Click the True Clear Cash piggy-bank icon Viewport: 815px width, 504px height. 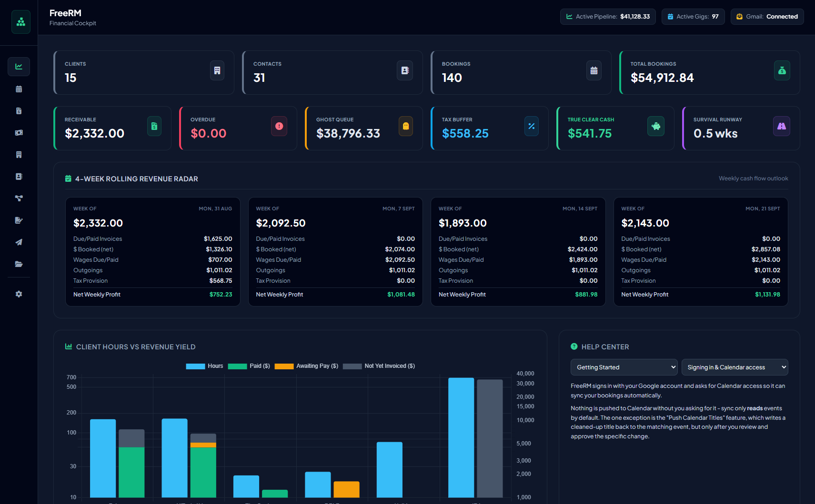[656, 126]
